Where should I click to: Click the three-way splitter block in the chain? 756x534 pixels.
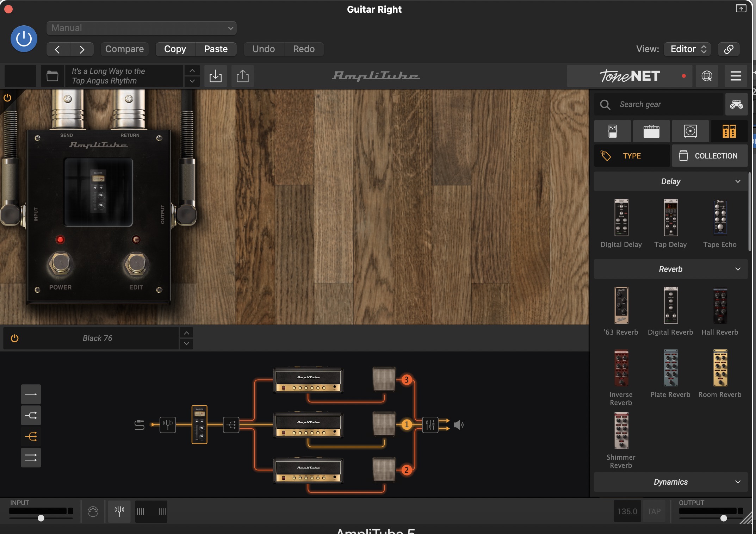tap(231, 425)
